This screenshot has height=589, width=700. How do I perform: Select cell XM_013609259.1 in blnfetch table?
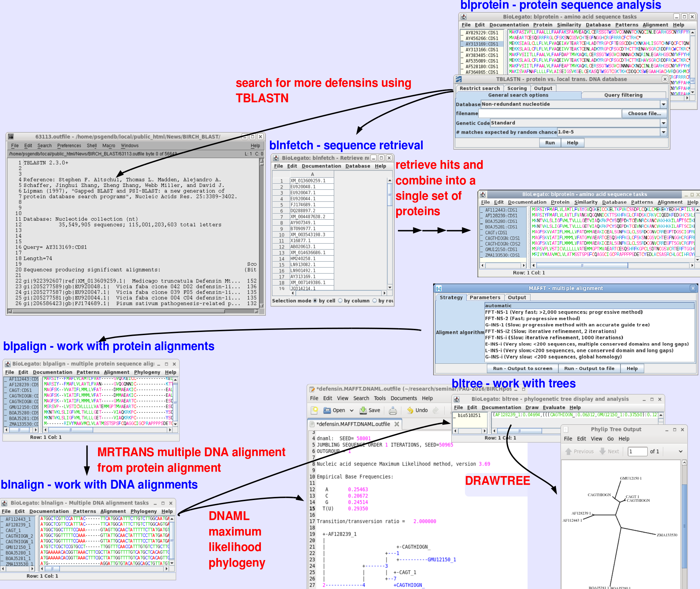pyautogui.click(x=312, y=181)
